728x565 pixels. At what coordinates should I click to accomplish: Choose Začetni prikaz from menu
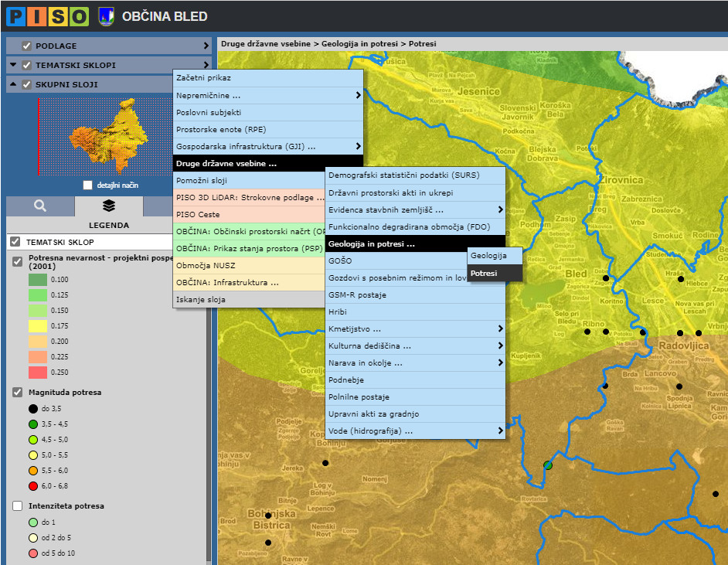(203, 78)
